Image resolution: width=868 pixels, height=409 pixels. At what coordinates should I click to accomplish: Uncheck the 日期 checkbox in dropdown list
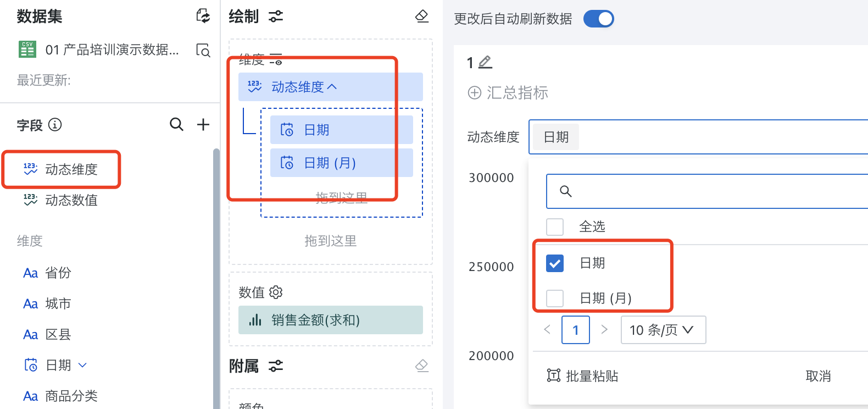[555, 263]
